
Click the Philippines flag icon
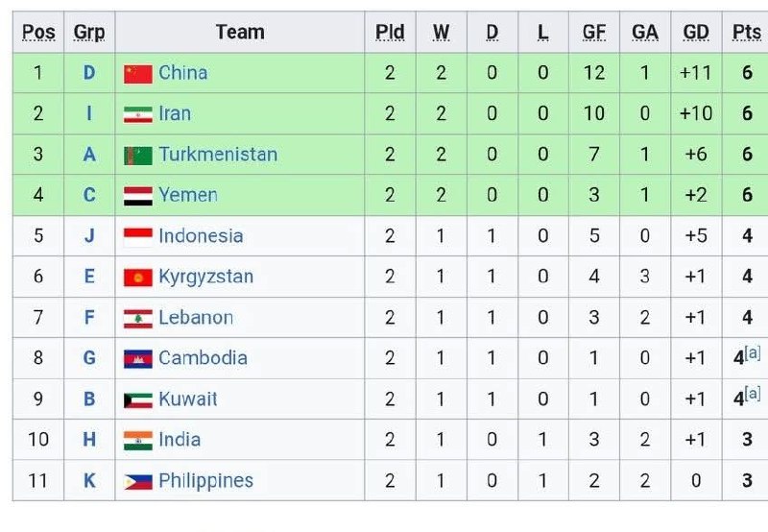pos(137,481)
